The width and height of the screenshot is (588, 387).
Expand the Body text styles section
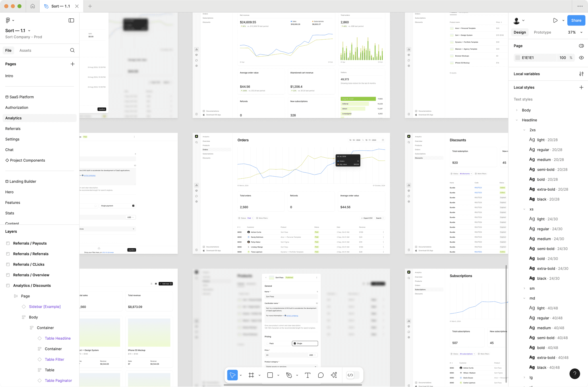[517, 110]
